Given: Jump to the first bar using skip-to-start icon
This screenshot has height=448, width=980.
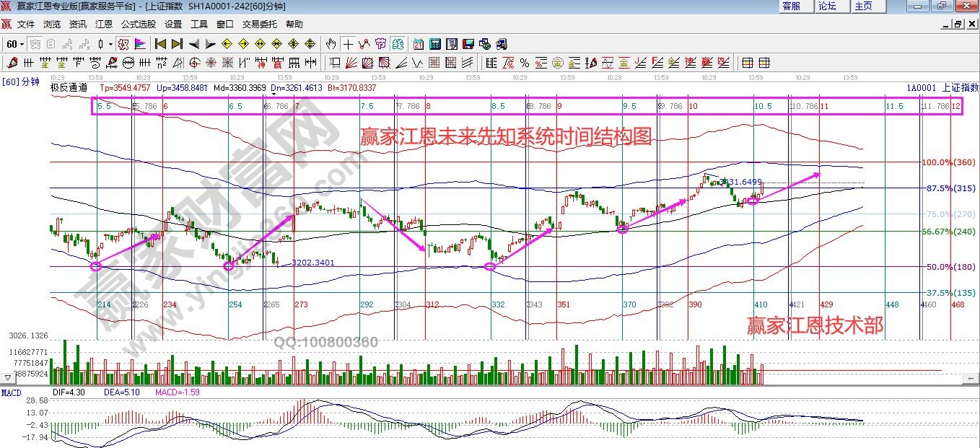Looking at the screenshot, I should [x=160, y=44].
